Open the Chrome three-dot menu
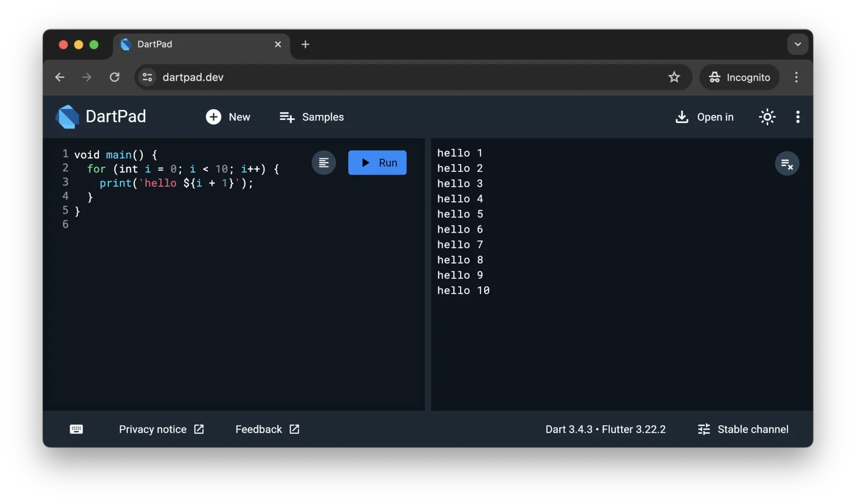 coord(796,77)
